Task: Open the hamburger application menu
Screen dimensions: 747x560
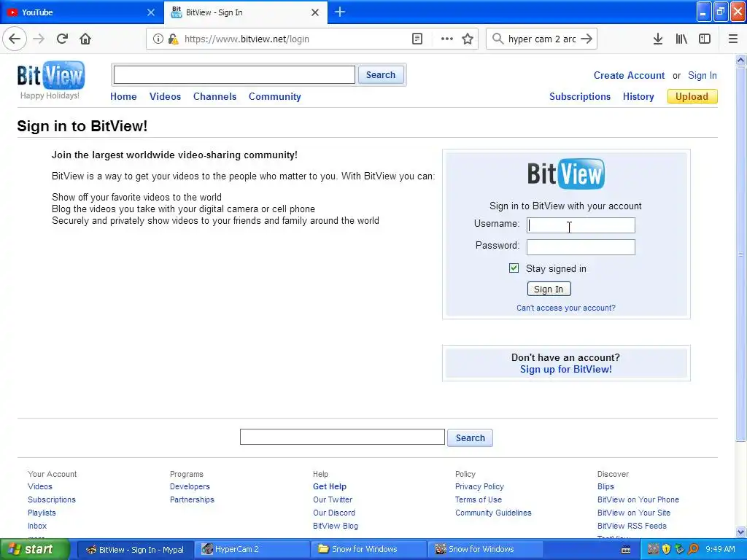Action: point(733,39)
